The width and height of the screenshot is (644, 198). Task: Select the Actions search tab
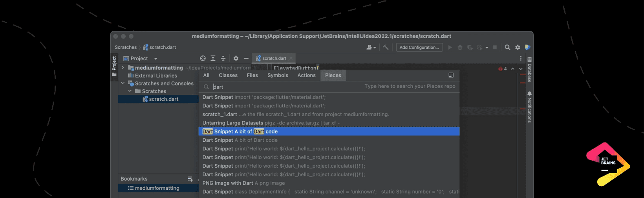(x=306, y=75)
